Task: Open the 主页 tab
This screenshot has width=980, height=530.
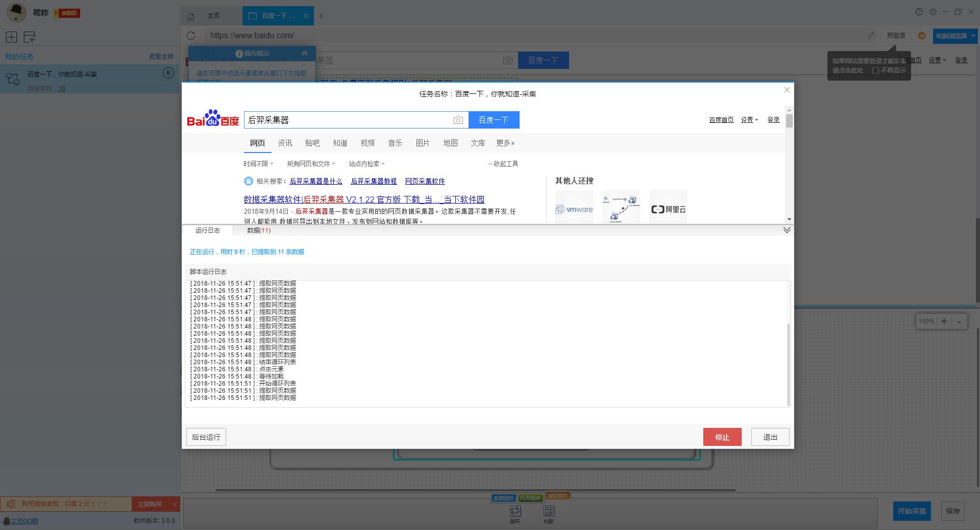Action: click(x=213, y=16)
